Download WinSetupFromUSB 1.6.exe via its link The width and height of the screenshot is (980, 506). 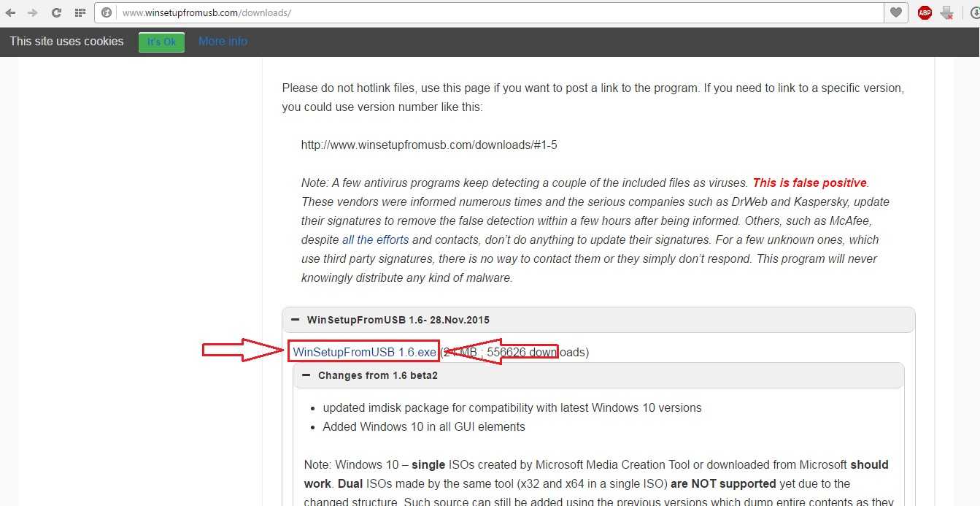click(x=364, y=352)
